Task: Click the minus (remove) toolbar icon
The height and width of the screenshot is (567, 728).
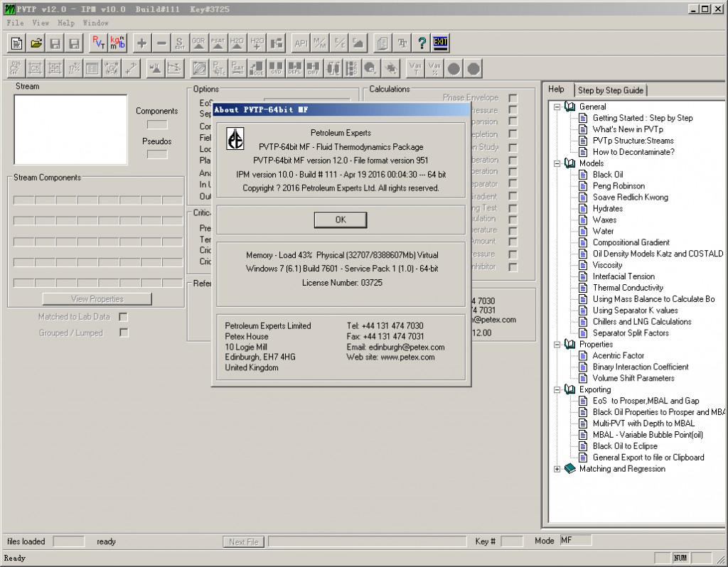Action: pyautogui.click(x=161, y=43)
